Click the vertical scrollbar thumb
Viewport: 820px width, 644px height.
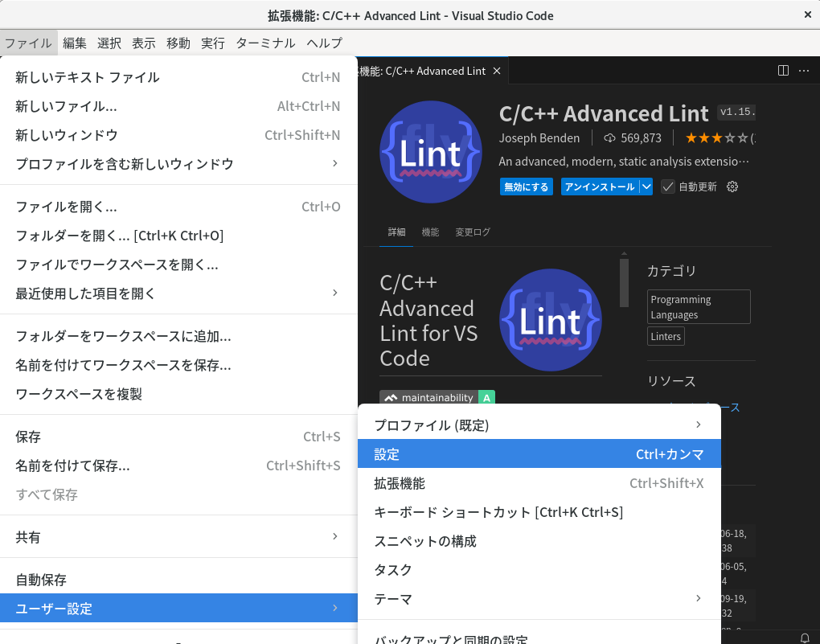(624, 281)
